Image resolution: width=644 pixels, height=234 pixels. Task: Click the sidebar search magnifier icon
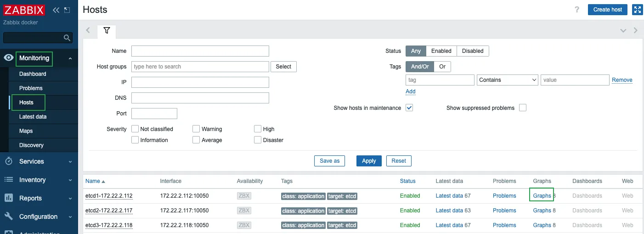pyautogui.click(x=67, y=38)
